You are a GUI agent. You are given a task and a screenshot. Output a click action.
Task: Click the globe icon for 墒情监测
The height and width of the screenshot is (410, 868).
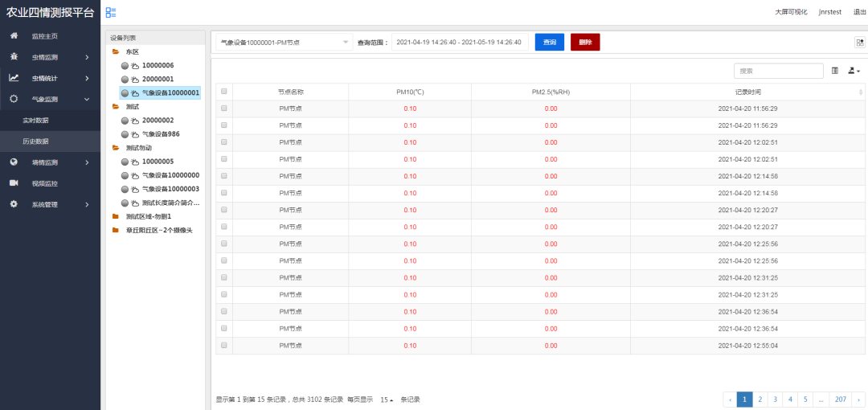coord(14,162)
